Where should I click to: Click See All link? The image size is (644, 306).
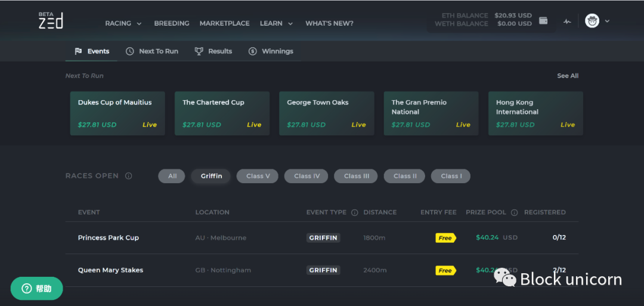[568, 76]
